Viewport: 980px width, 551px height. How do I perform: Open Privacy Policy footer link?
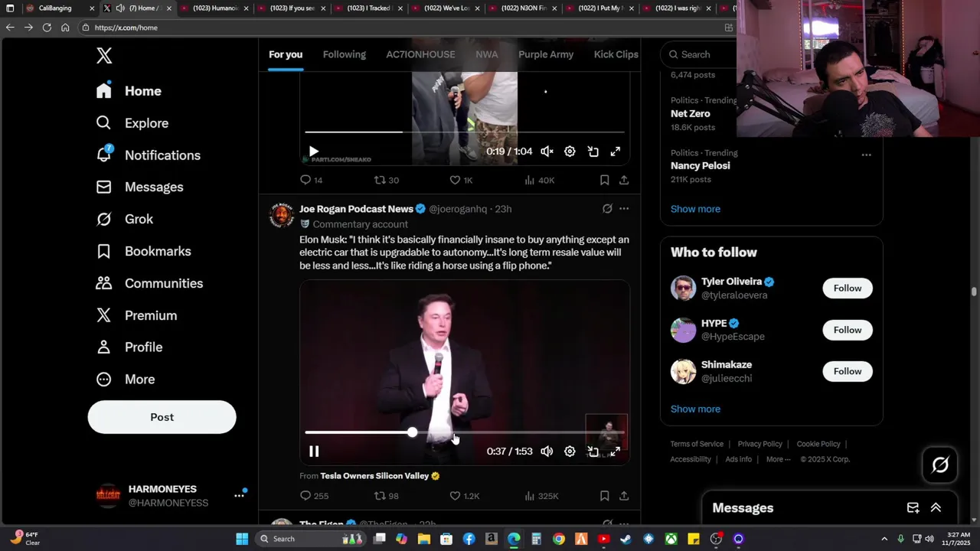click(759, 444)
